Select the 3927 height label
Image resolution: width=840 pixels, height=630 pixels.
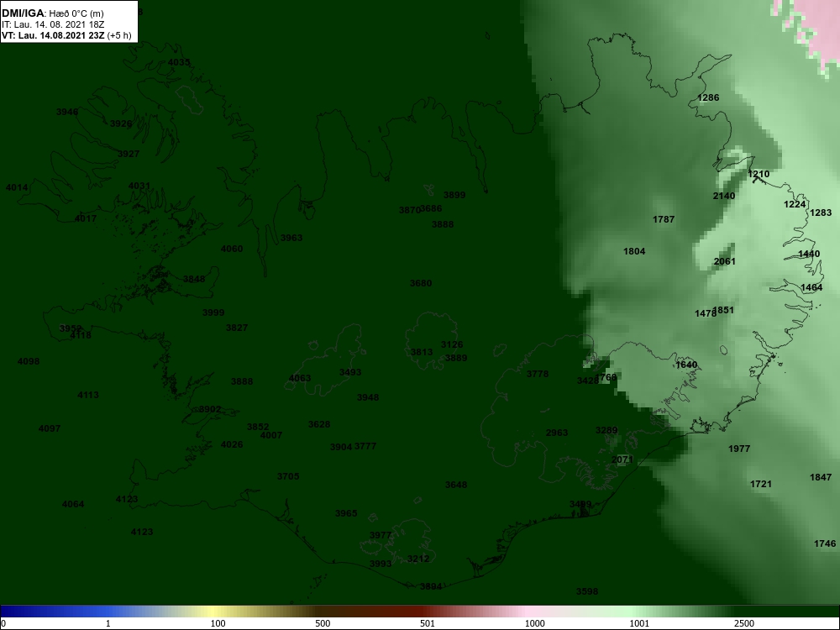pyautogui.click(x=129, y=154)
